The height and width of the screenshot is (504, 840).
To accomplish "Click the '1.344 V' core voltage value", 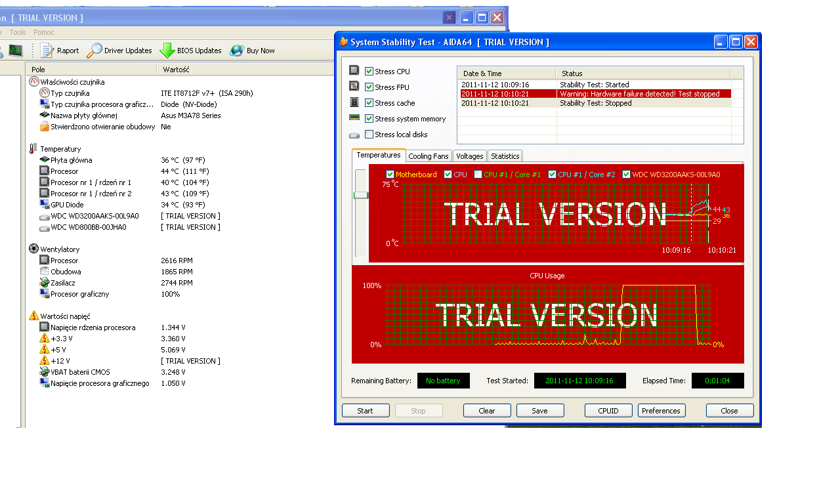I will [173, 327].
